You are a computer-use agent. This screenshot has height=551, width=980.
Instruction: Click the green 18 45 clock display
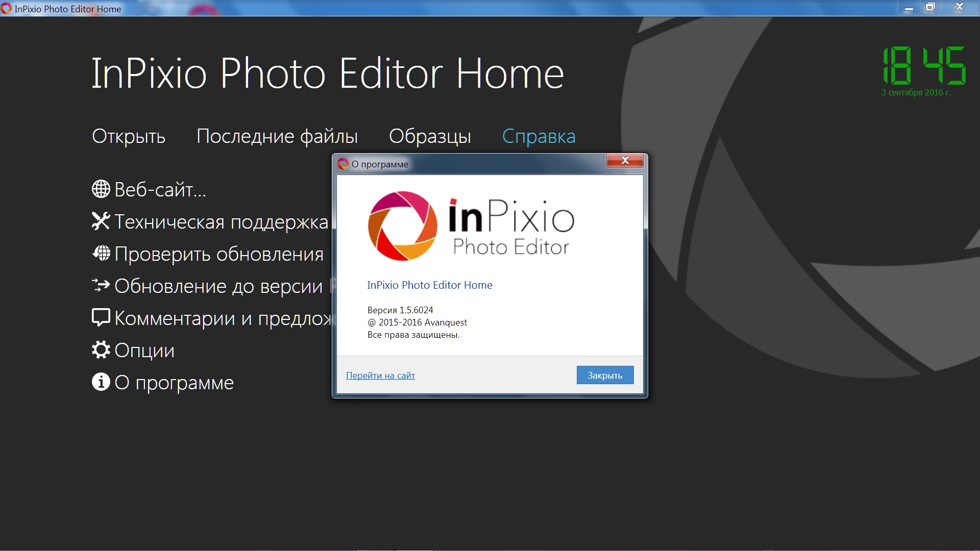pos(924,65)
